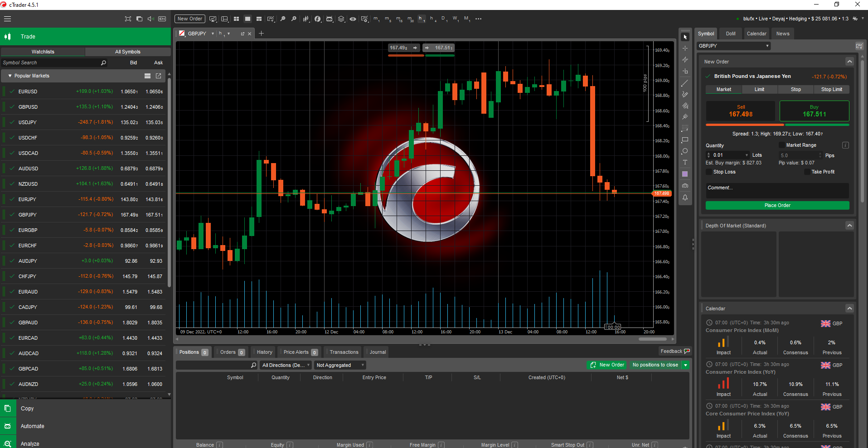Collapse the Popular Markets group
This screenshot has height=448, width=868.
point(10,76)
